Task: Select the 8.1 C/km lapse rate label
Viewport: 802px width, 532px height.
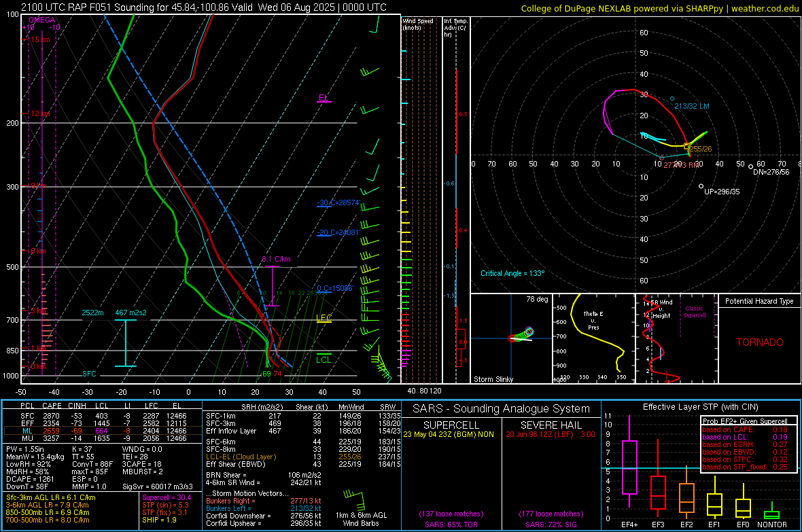Action: tap(276, 260)
